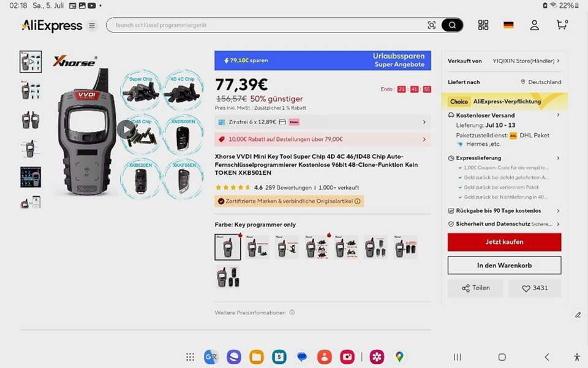The width and height of the screenshot is (588, 368).
Task: Choose the sixth color variant option
Action: click(375, 247)
